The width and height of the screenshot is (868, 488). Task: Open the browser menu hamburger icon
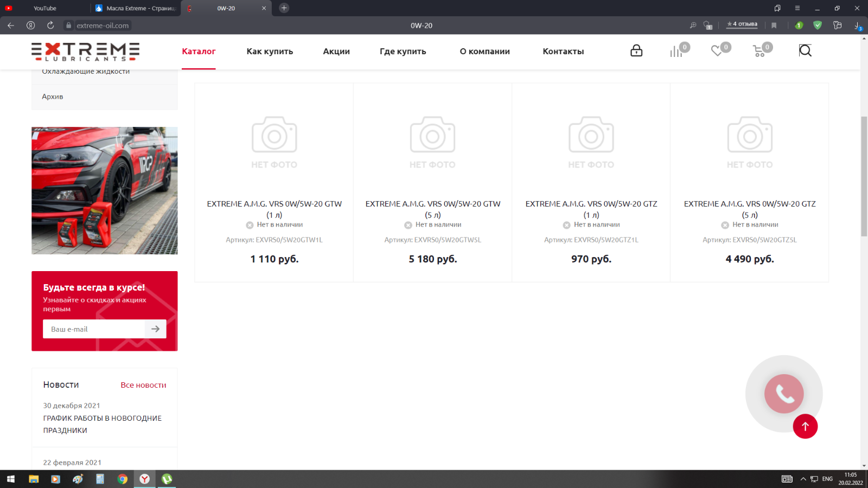pos(797,8)
